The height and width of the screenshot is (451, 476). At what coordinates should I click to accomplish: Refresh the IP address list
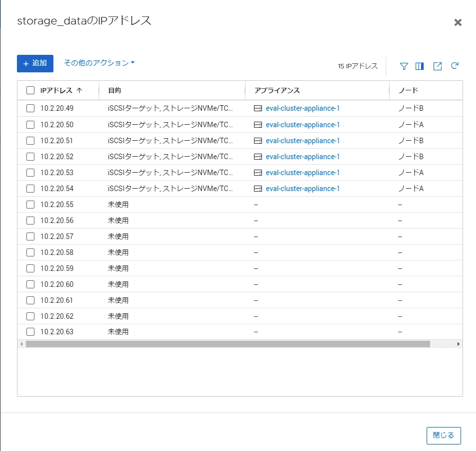tap(455, 66)
